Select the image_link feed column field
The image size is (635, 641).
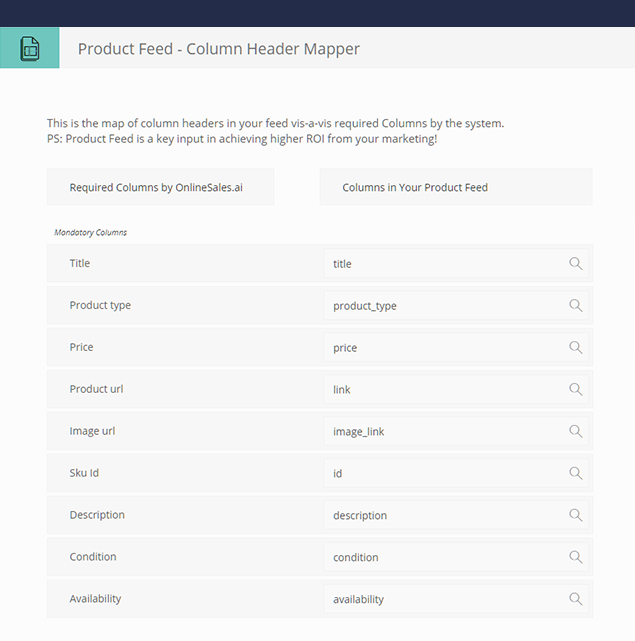pyautogui.click(x=456, y=431)
